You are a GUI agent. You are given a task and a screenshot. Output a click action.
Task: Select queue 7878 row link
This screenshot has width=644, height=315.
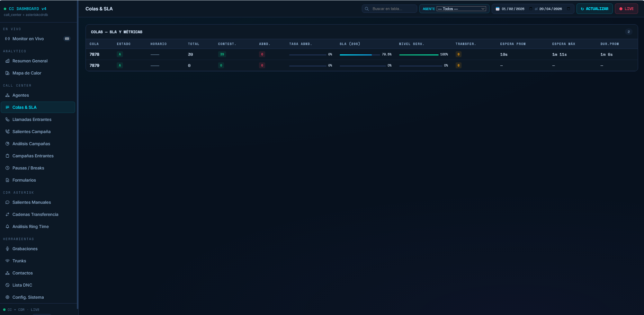95,54
